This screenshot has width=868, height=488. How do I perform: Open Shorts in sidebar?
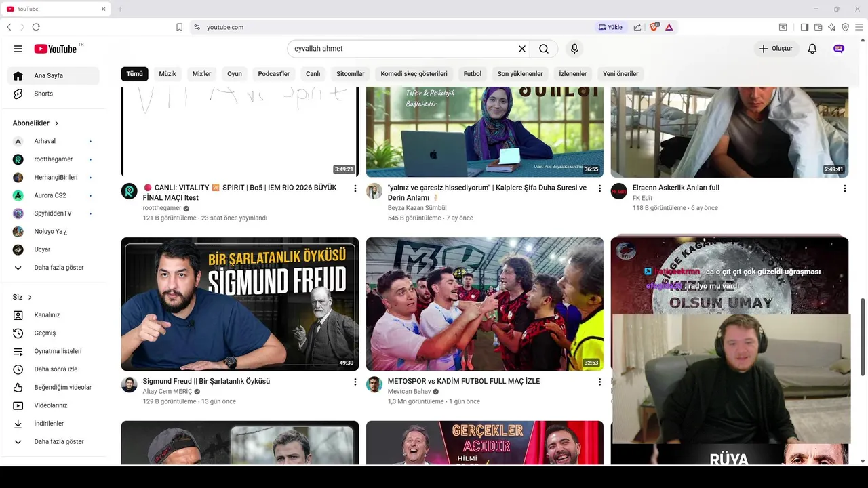point(53,94)
